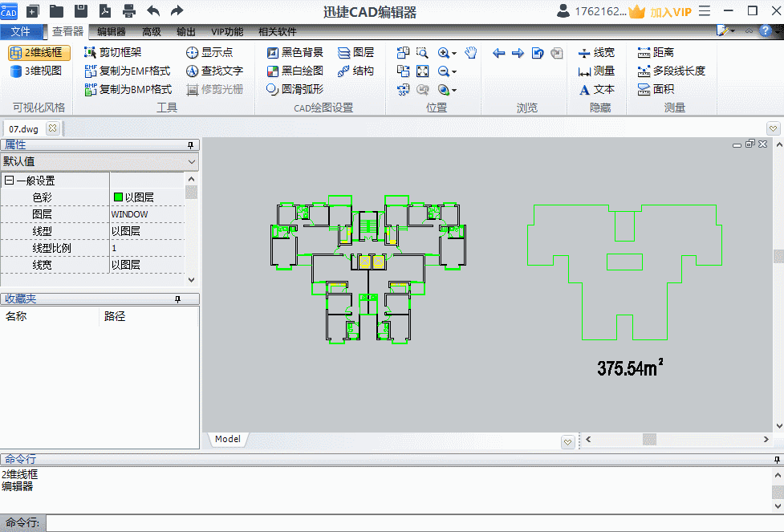The width and height of the screenshot is (784, 532).
Task: Rotate view counter-clockwise icon
Action: [403, 52]
